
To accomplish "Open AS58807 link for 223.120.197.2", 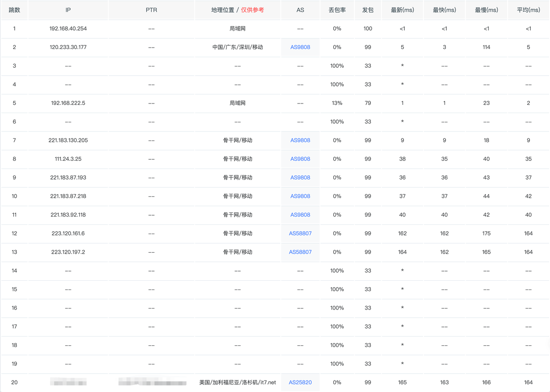I will click(x=300, y=252).
